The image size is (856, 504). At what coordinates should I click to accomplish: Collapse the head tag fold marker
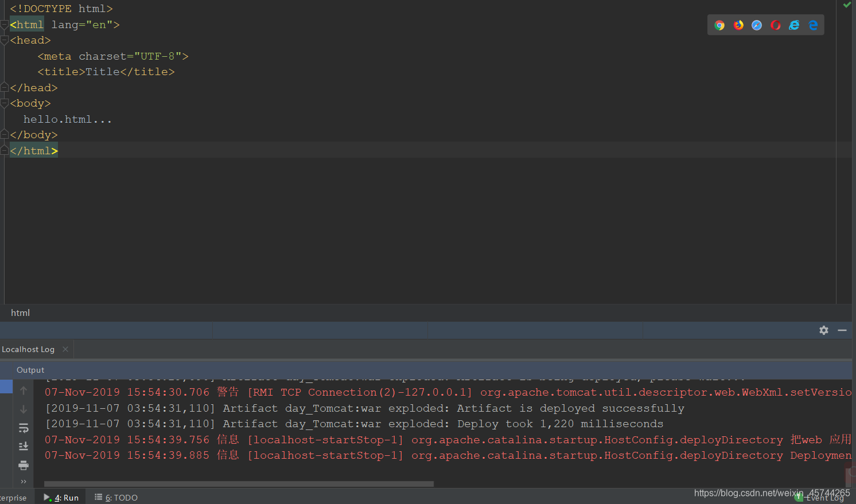(x=4, y=40)
